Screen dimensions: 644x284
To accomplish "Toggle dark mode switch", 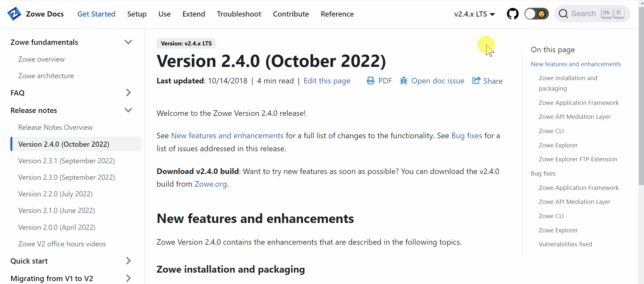I will click(536, 14).
